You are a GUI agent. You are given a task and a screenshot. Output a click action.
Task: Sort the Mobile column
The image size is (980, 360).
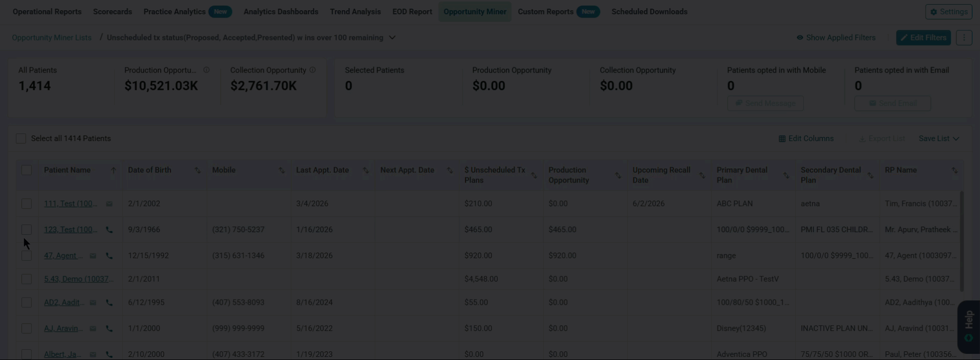(282, 170)
